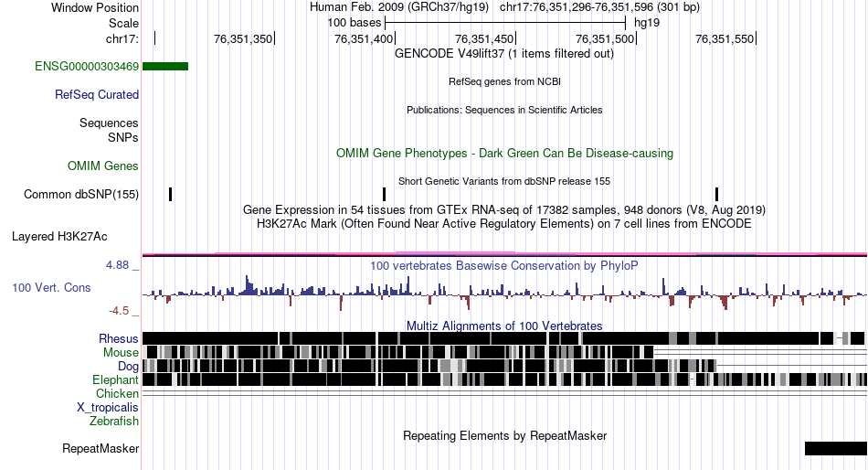The width and height of the screenshot is (868, 470).
Task: Click the Dog alignment label
Action: coord(128,367)
